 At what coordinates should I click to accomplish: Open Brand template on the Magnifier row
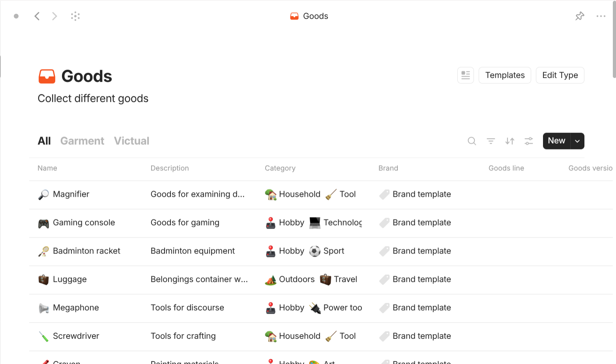pos(421,194)
